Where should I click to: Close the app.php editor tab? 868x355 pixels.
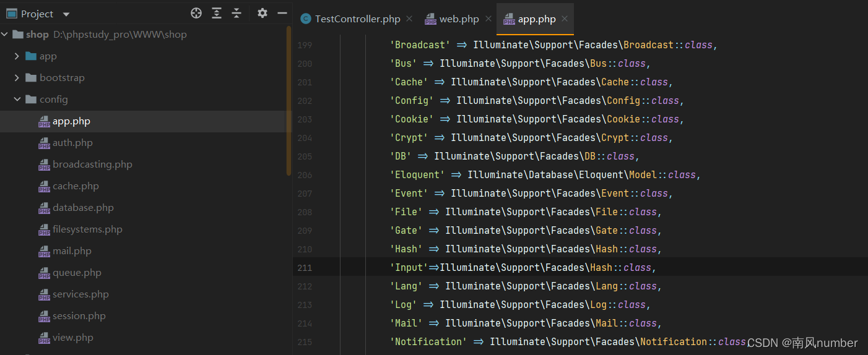tap(565, 19)
